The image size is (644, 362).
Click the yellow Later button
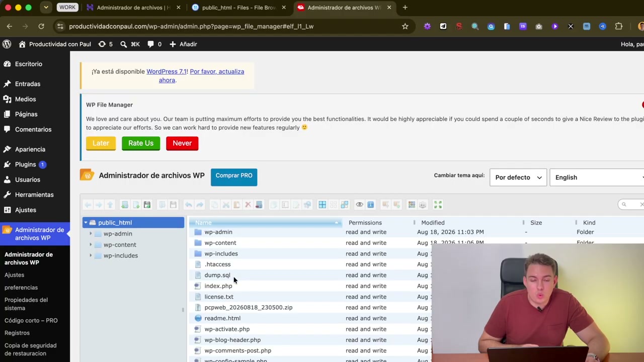click(x=101, y=143)
